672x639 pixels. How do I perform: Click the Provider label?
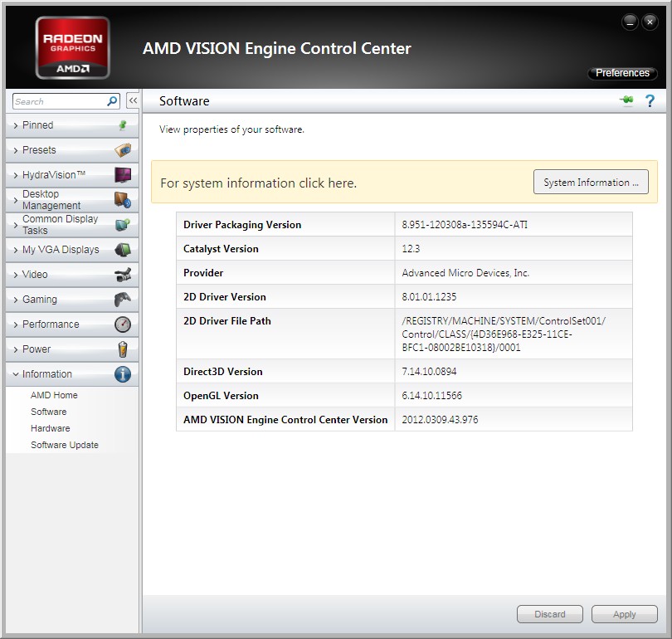pyautogui.click(x=203, y=272)
